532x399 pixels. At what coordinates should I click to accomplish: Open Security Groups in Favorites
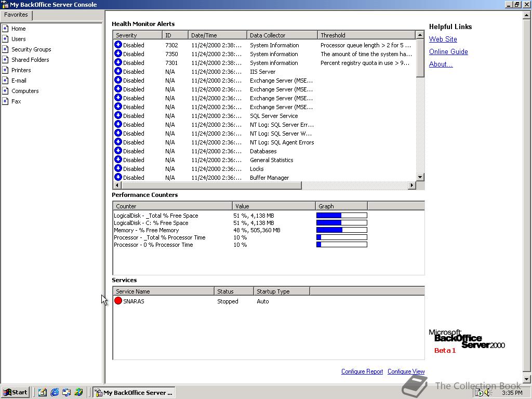tap(31, 49)
